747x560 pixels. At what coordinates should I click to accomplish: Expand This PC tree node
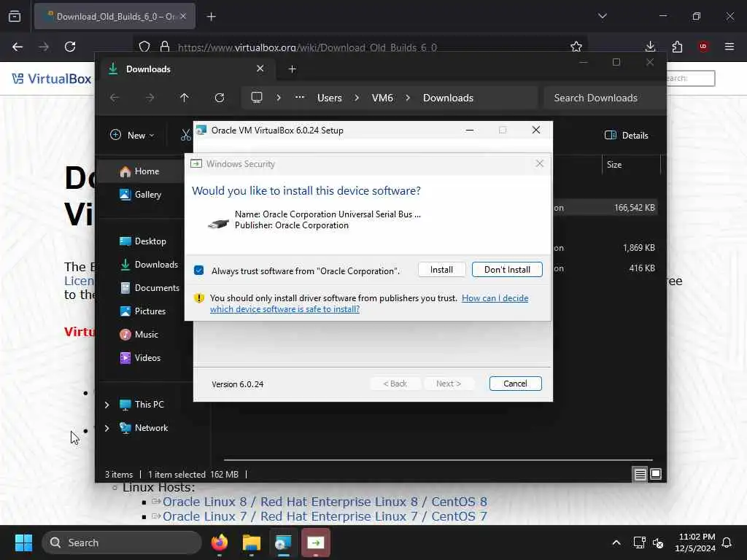pyautogui.click(x=107, y=405)
